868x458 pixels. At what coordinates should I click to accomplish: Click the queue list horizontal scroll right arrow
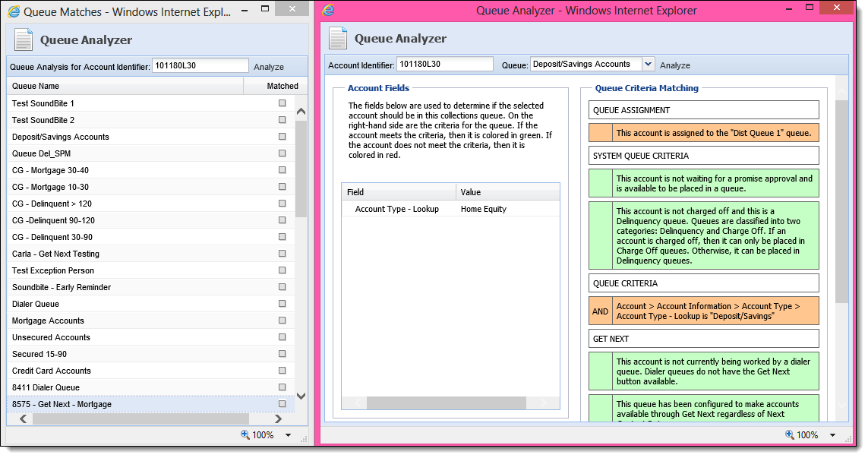pyautogui.click(x=278, y=419)
